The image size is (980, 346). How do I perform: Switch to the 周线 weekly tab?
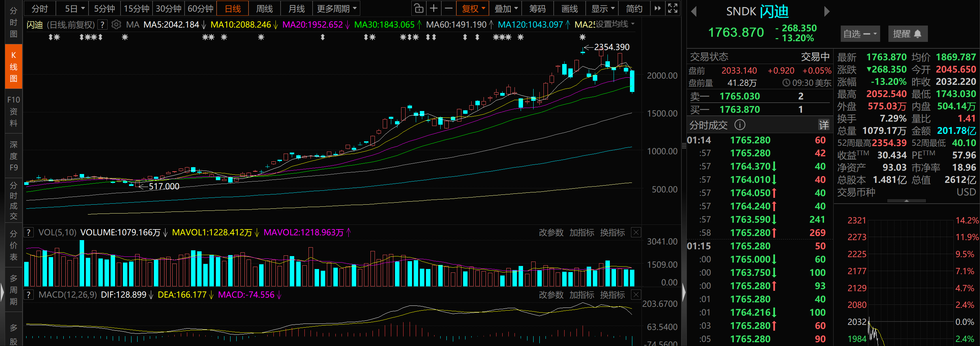pyautogui.click(x=264, y=9)
